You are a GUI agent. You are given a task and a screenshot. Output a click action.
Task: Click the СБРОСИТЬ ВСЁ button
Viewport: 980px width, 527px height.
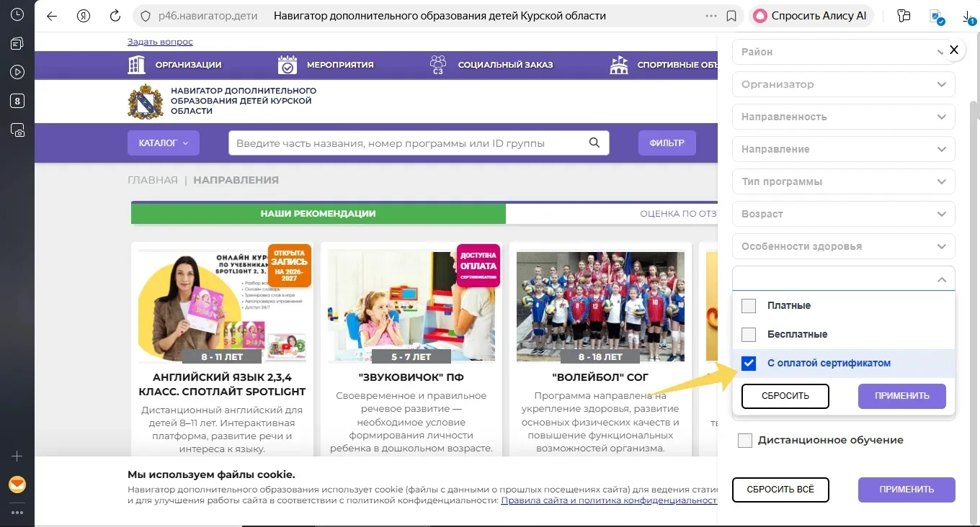[780, 490]
